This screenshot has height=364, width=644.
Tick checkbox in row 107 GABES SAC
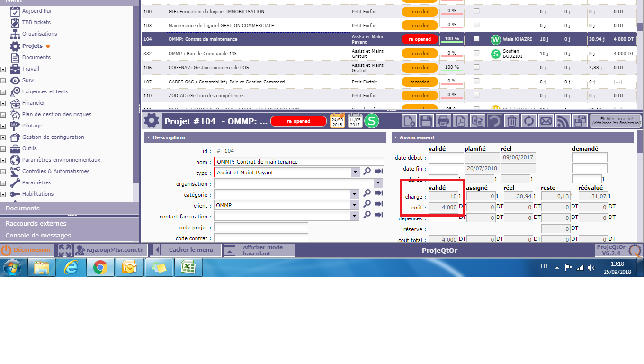click(477, 82)
